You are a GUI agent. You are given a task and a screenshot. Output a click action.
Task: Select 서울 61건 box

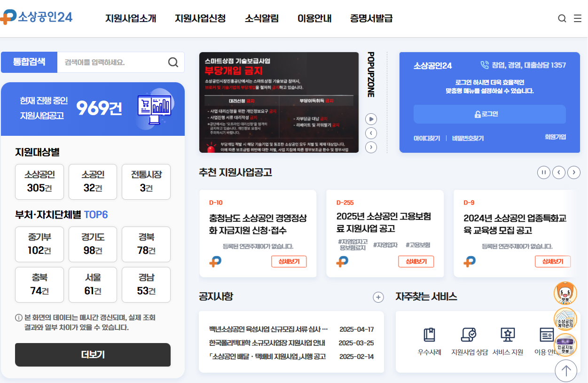(x=93, y=284)
